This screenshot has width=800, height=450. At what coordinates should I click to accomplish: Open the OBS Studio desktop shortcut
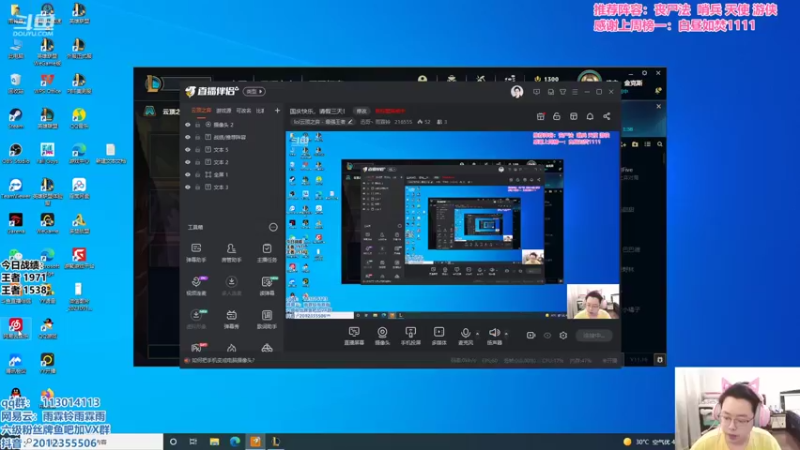click(16, 154)
